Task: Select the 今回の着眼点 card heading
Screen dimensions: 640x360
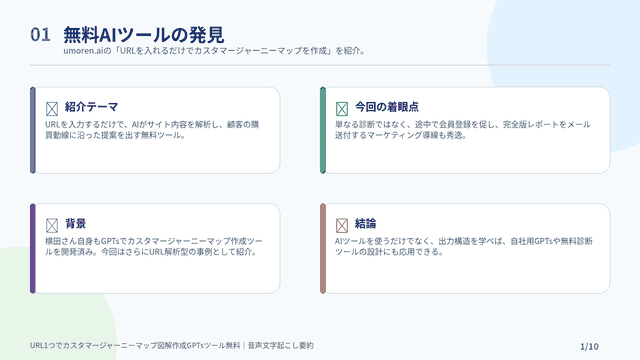Action: (387, 107)
